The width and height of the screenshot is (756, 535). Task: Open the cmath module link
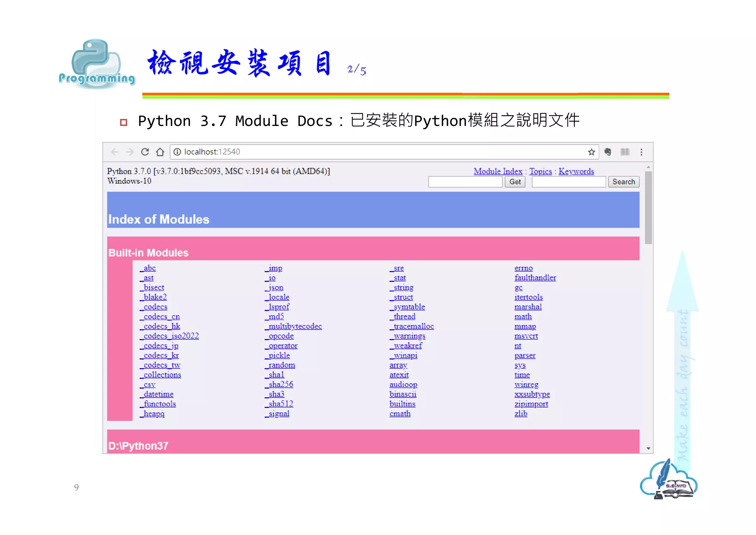pyautogui.click(x=400, y=414)
